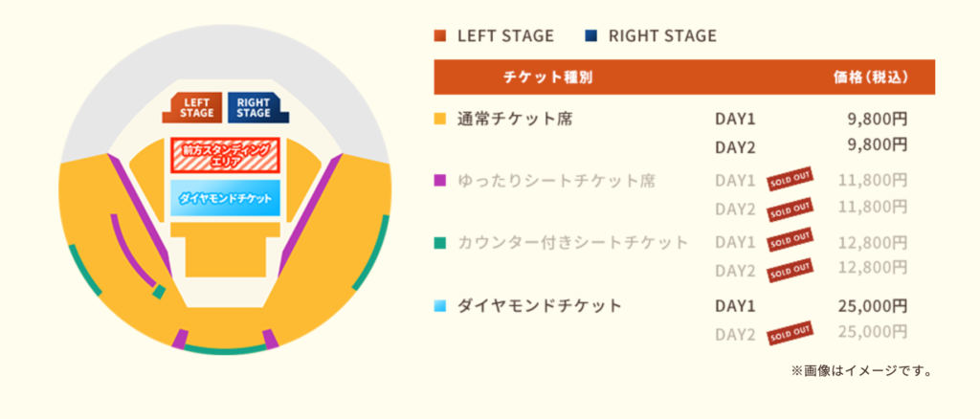Click the LEFT STAGE block on the venue map
This screenshot has width=980, height=419.
(196, 106)
